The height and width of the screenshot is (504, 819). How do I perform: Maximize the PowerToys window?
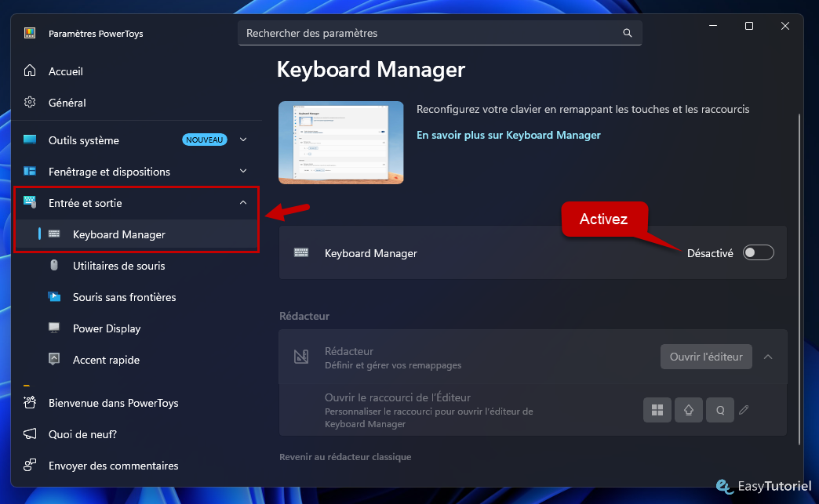749,26
